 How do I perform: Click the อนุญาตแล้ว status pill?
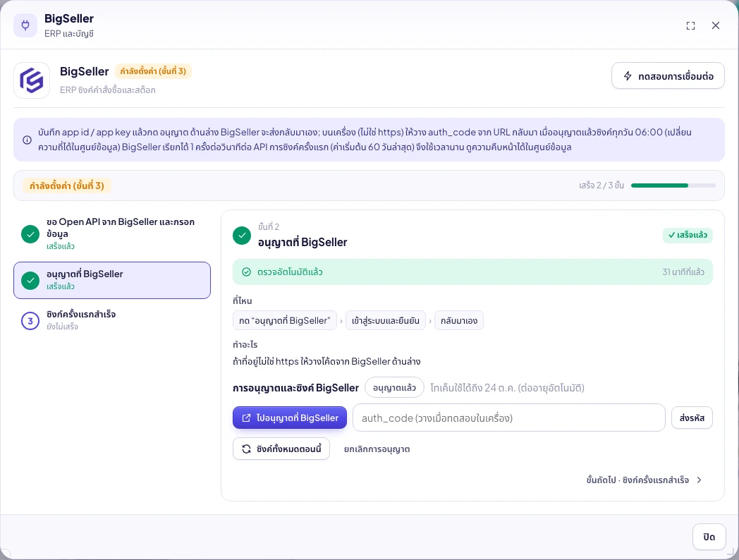pos(394,388)
